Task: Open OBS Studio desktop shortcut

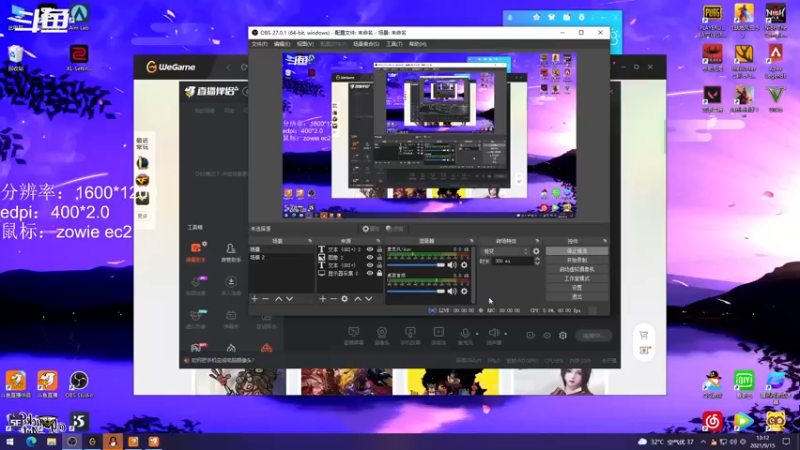Action: click(79, 384)
